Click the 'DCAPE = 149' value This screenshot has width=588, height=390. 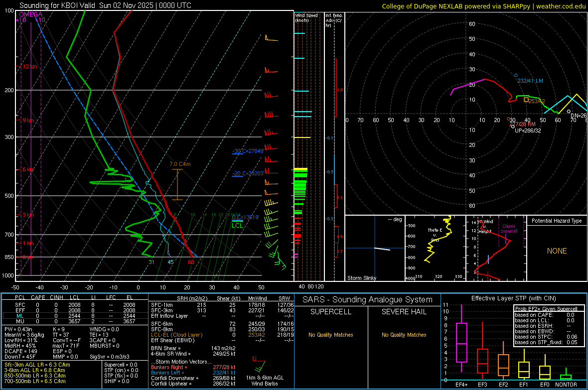tap(21, 351)
